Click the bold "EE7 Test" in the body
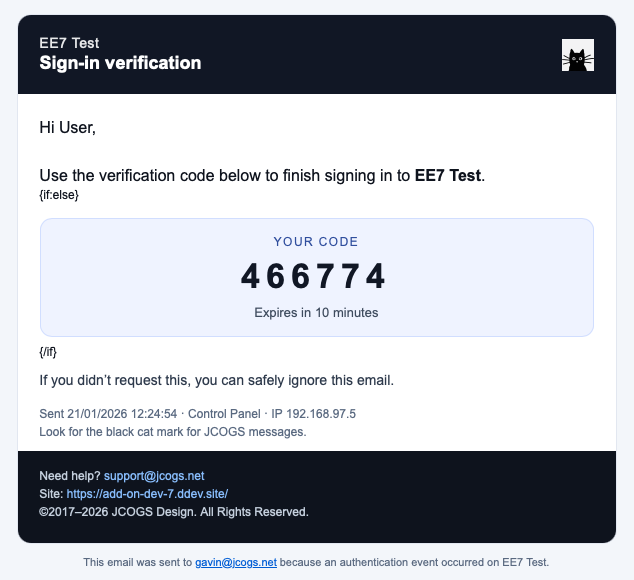 pos(448,175)
